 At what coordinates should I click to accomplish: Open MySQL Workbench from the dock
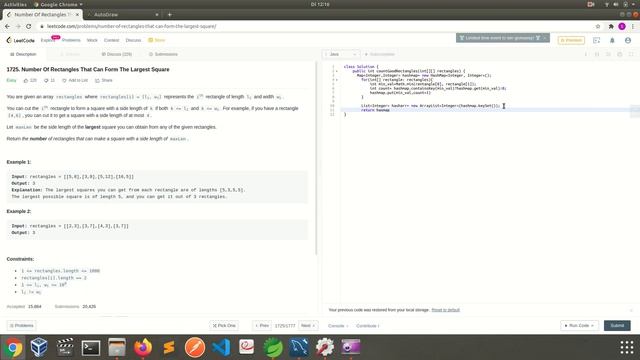299,348
